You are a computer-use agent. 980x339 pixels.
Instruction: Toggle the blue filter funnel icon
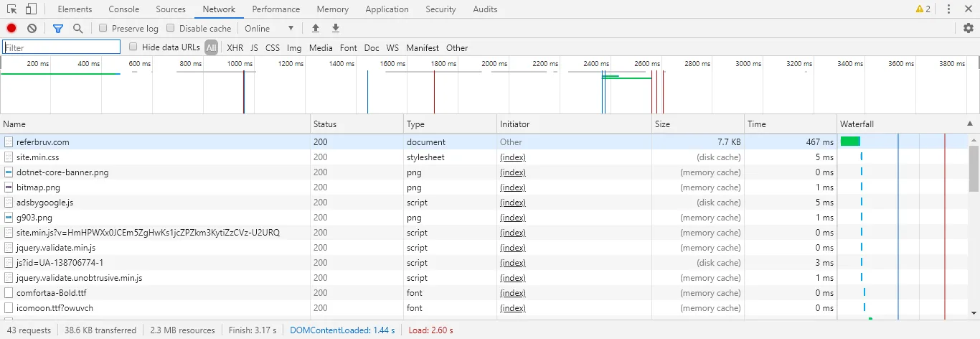click(58, 28)
